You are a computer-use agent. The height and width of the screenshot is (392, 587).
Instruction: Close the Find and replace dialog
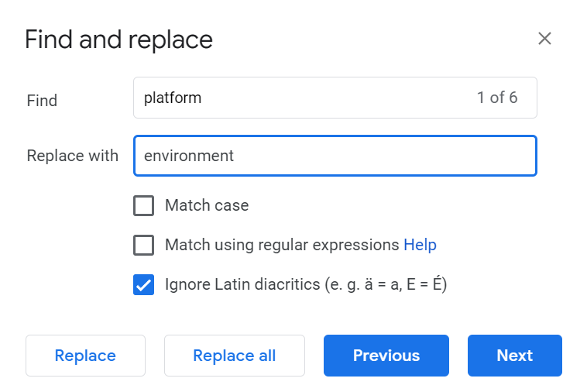coord(544,39)
